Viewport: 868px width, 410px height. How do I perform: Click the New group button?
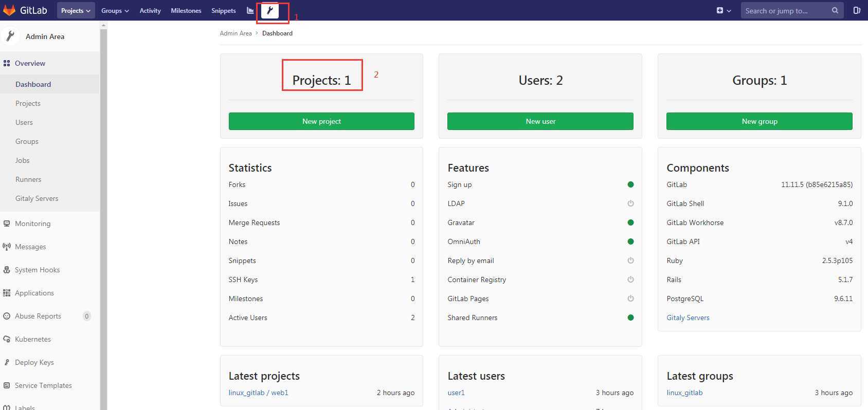tap(759, 121)
